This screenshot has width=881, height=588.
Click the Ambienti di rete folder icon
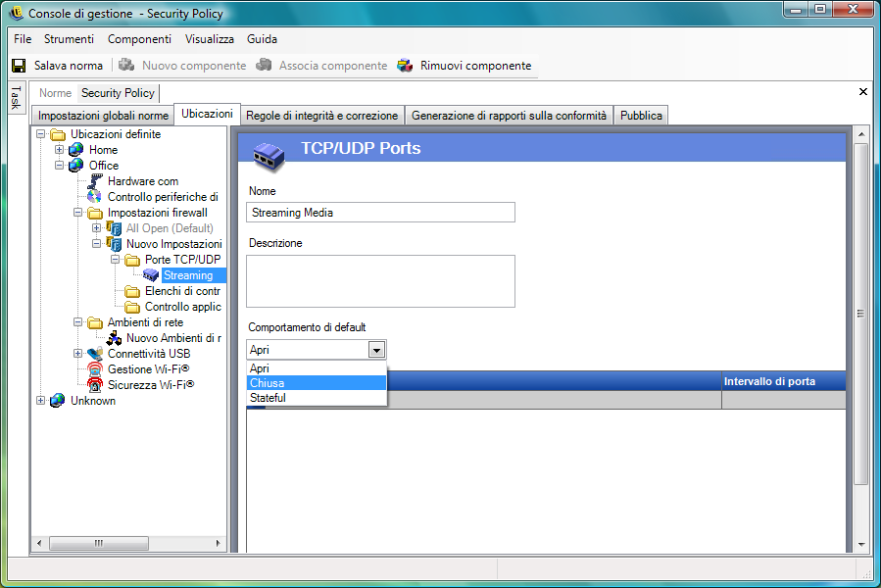[x=95, y=322]
